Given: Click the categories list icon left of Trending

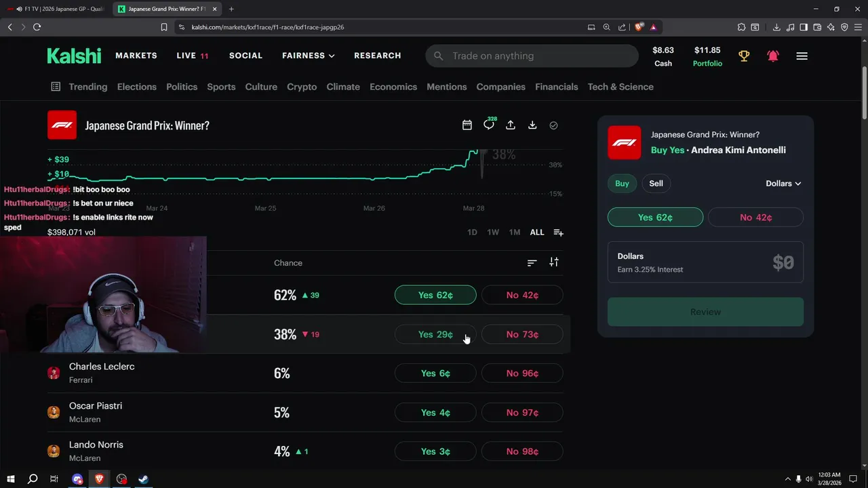Looking at the screenshot, I should (56, 87).
